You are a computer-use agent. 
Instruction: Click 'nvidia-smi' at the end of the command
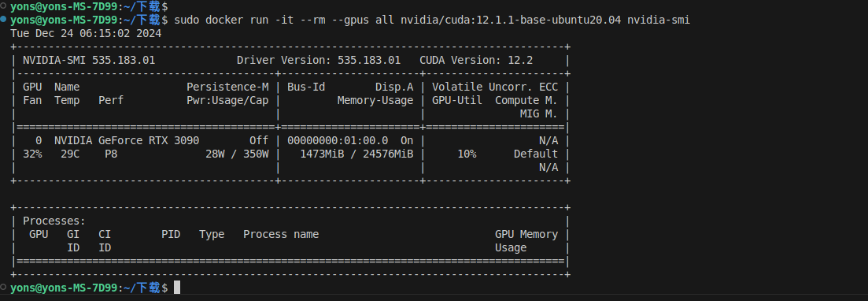click(x=659, y=20)
